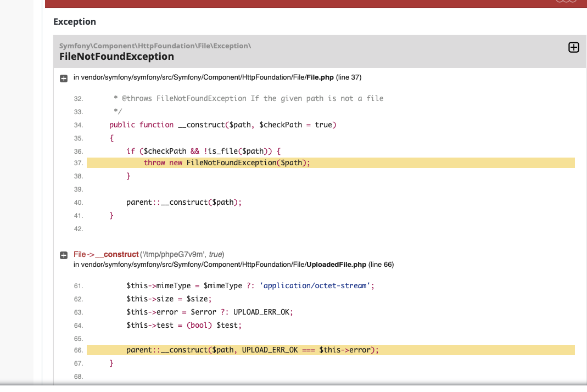Image resolution: width=587 pixels, height=392 pixels.
Task: Click line number 66 in the gutter
Action: pyautogui.click(x=78, y=350)
